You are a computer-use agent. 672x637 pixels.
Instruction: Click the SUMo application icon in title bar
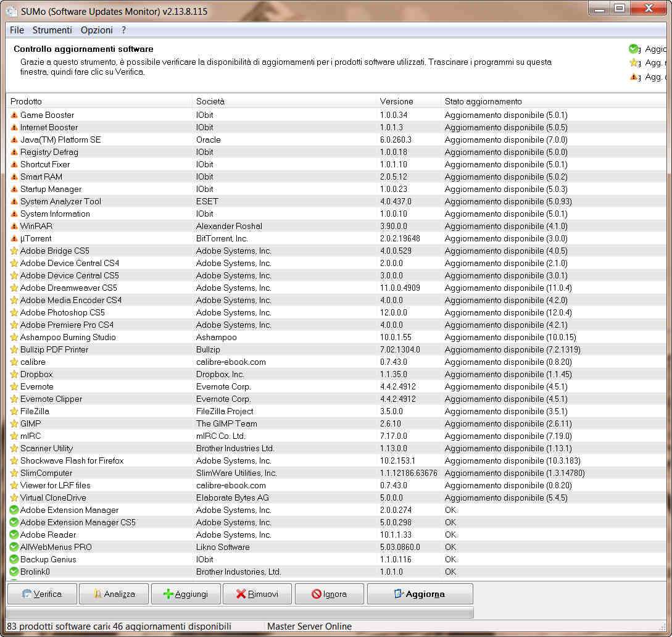click(12, 12)
